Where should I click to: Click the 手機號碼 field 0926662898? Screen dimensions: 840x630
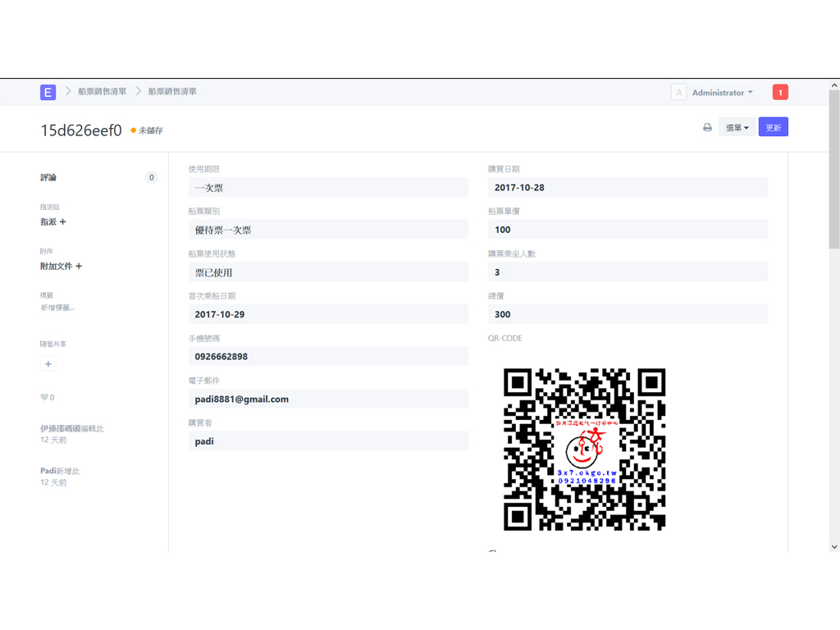(x=328, y=357)
